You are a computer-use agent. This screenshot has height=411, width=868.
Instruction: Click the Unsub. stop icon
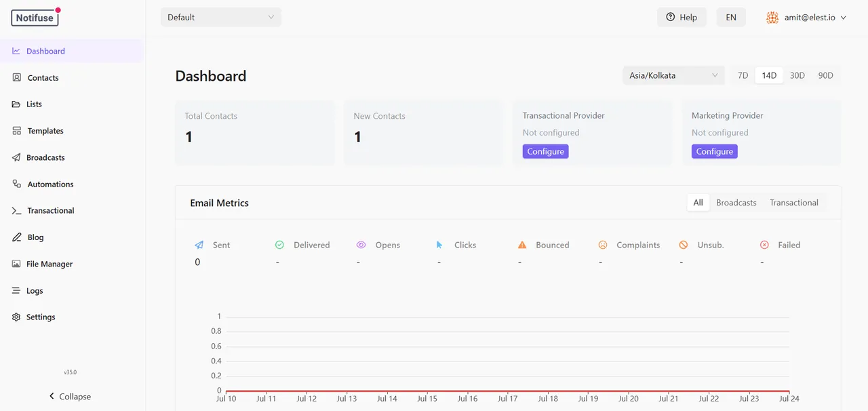tap(684, 245)
